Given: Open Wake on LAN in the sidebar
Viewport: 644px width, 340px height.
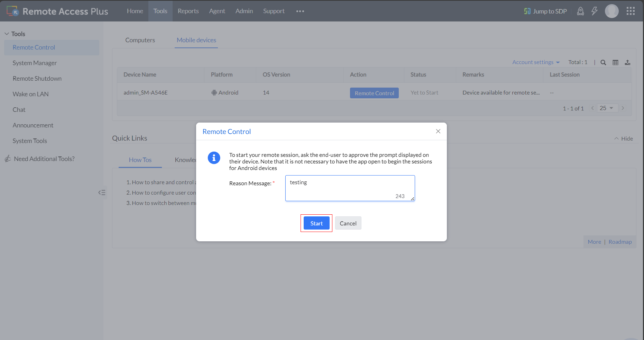Looking at the screenshot, I should coord(30,94).
